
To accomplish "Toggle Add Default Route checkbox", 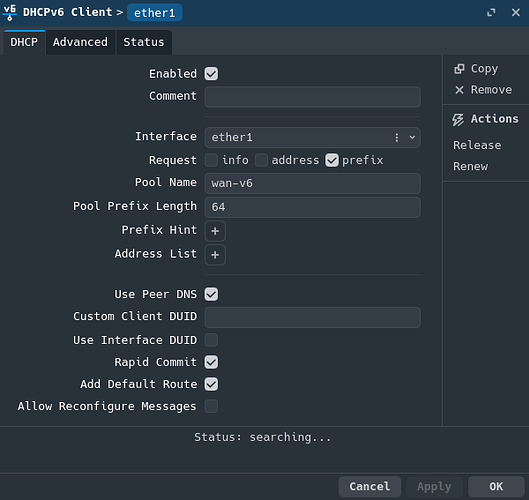I will (x=211, y=384).
